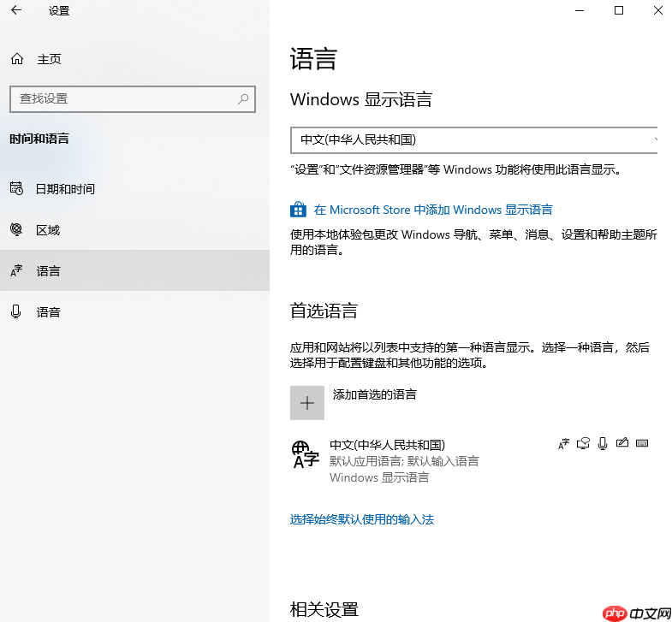Click the language pack icon beside 中文(中华人民共和国)
Viewport: 672px width, 622px height.
(x=305, y=454)
